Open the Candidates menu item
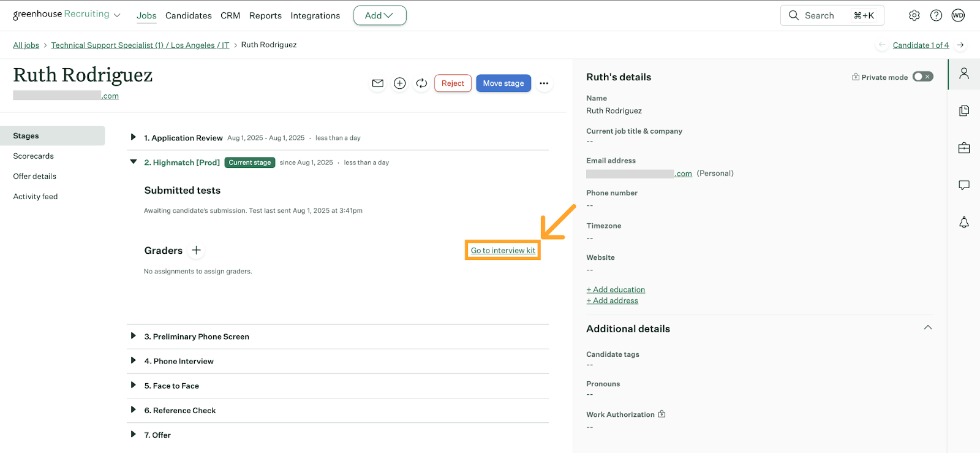The width and height of the screenshot is (980, 453). pyautogui.click(x=188, y=15)
